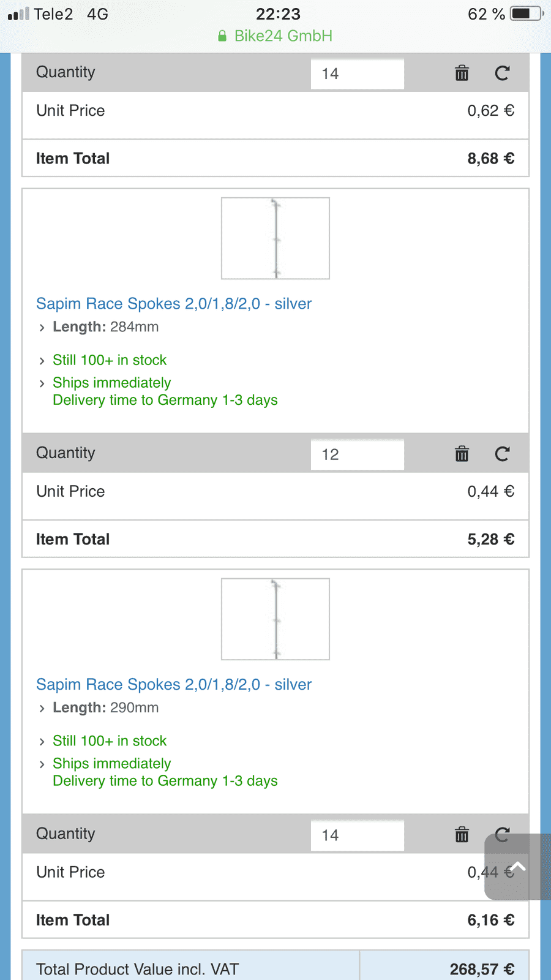Edit quantity field for 290mm spokes

(358, 835)
